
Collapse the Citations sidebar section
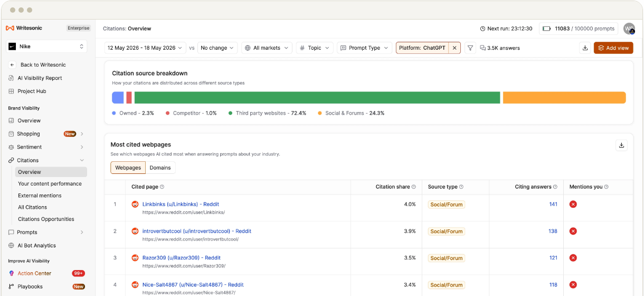[82, 160]
